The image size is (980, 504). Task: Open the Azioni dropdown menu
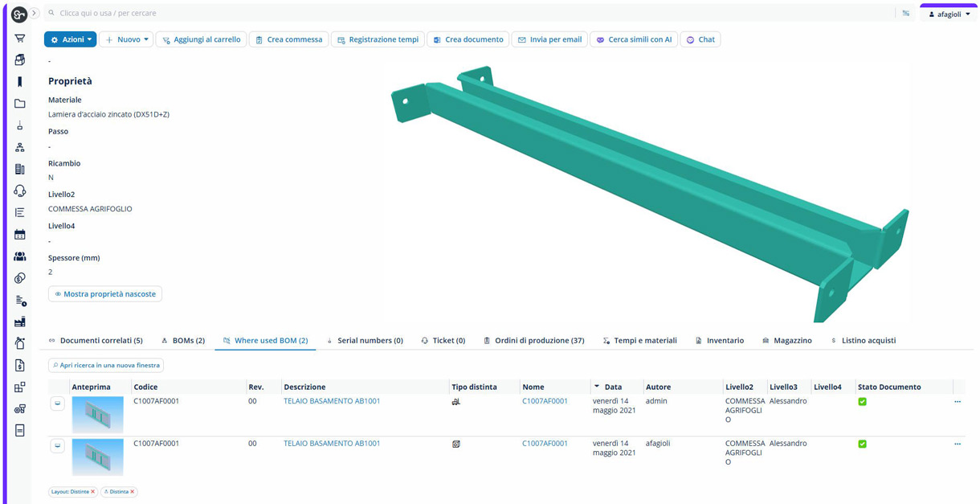tap(70, 39)
